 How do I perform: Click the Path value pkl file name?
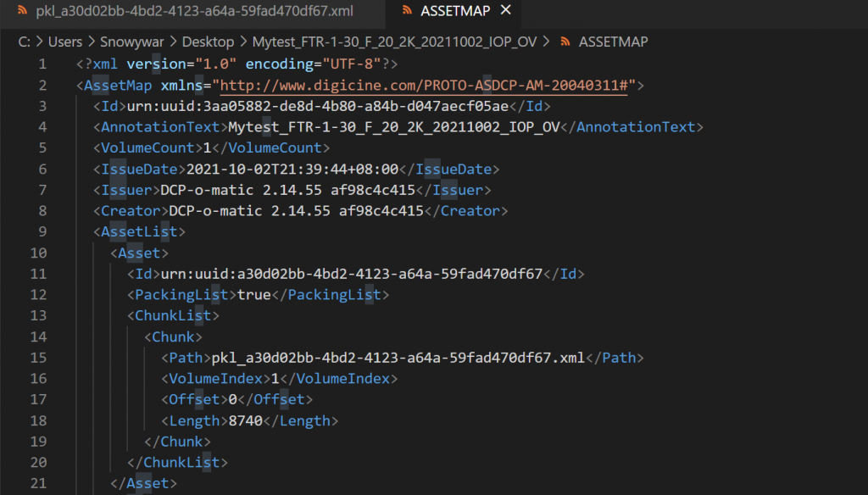point(398,358)
